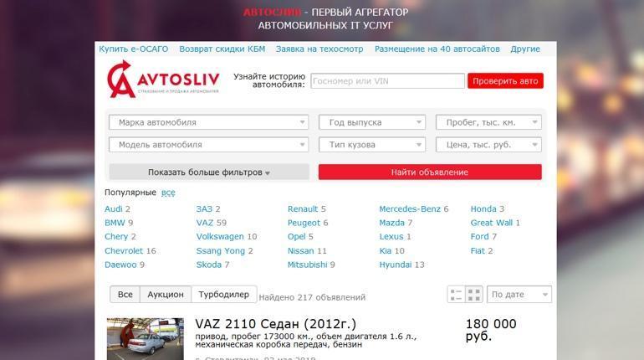Open the Ford brand link
The height and width of the screenshot is (360, 644).
click(x=480, y=237)
